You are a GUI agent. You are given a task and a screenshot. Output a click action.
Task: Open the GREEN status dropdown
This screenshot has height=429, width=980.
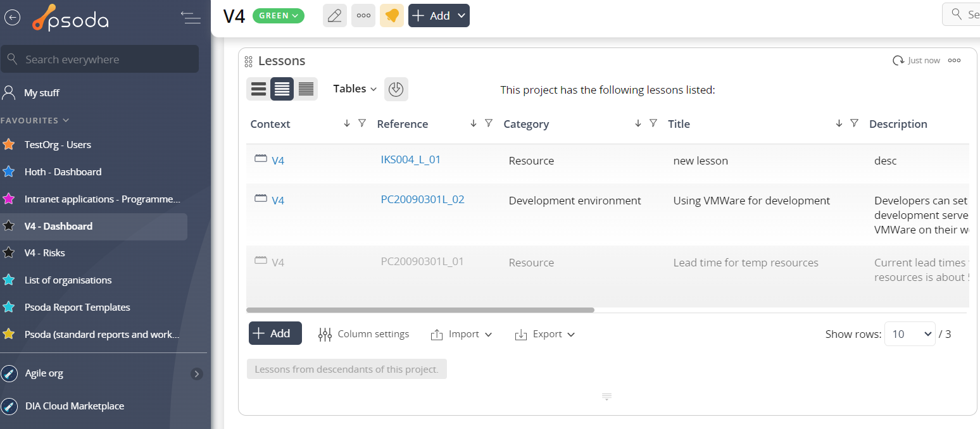point(279,16)
